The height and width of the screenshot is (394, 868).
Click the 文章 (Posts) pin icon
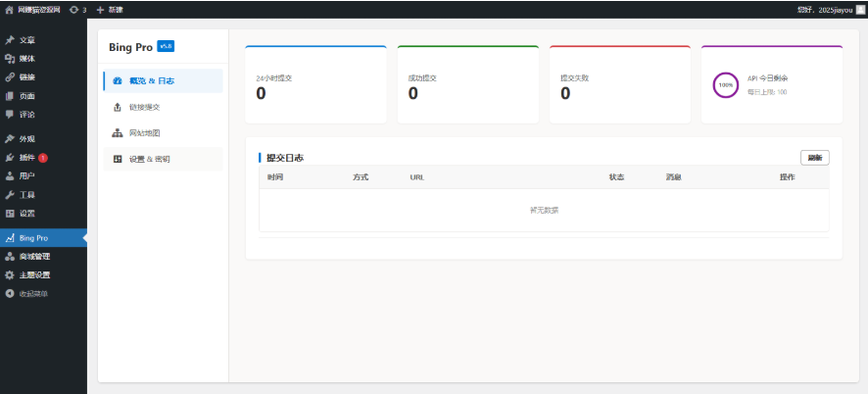(x=10, y=40)
